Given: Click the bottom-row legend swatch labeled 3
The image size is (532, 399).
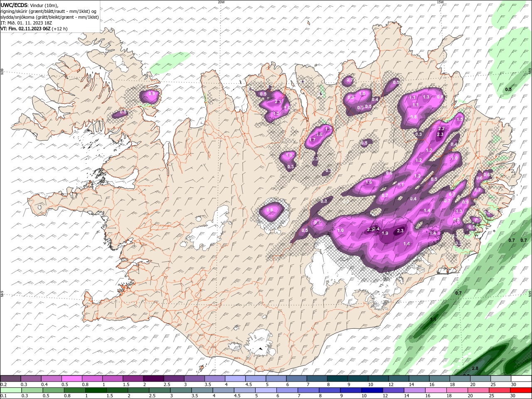Looking at the screenshot, I should 181,390.
